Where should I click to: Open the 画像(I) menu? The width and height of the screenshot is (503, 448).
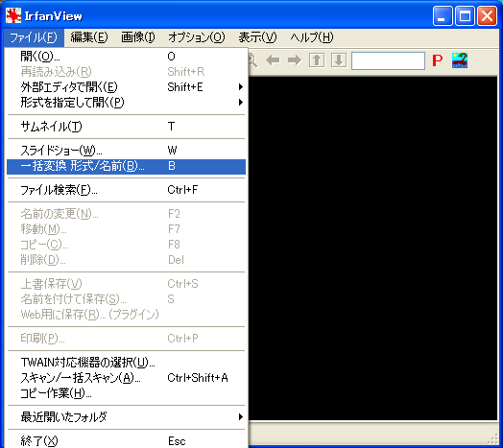coord(138,37)
